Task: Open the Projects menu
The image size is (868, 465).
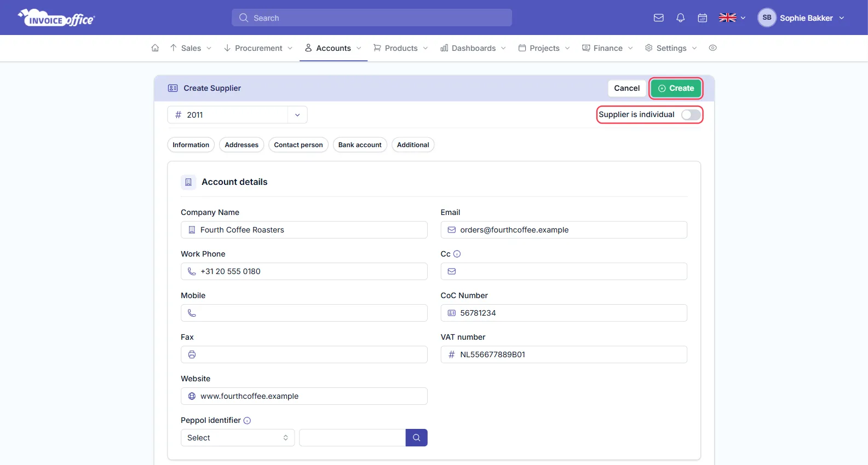Action: pos(544,48)
